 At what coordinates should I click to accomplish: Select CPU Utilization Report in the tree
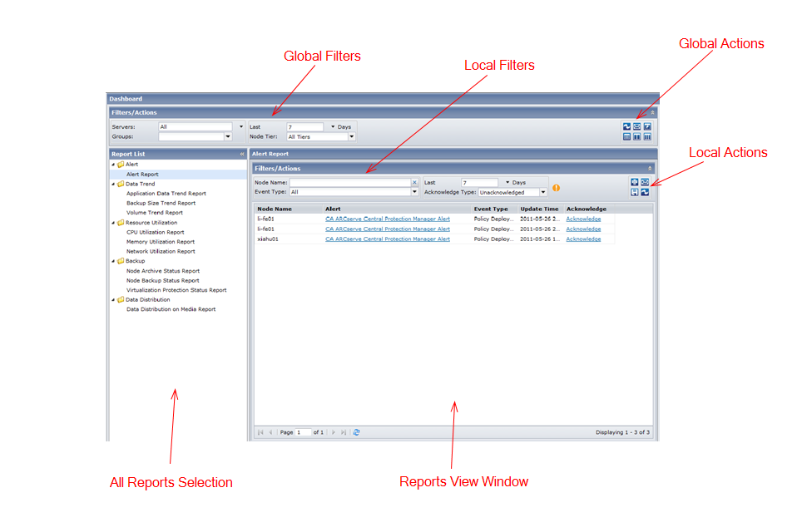(155, 232)
